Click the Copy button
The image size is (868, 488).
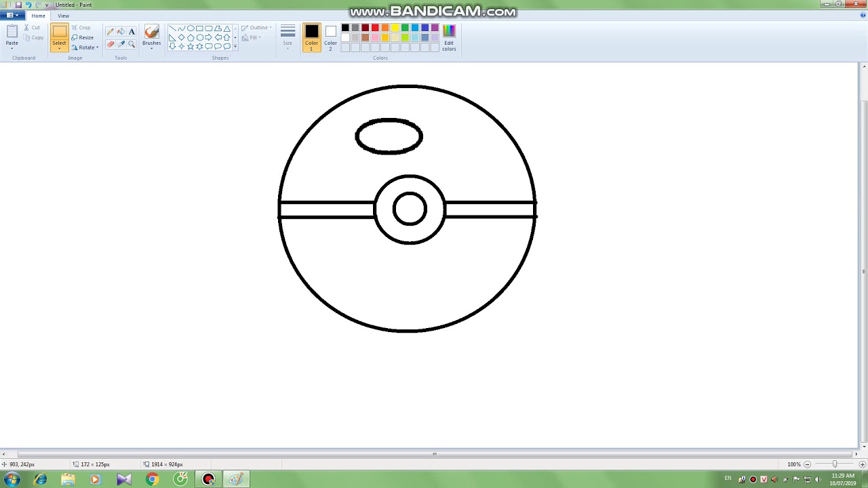click(x=33, y=38)
